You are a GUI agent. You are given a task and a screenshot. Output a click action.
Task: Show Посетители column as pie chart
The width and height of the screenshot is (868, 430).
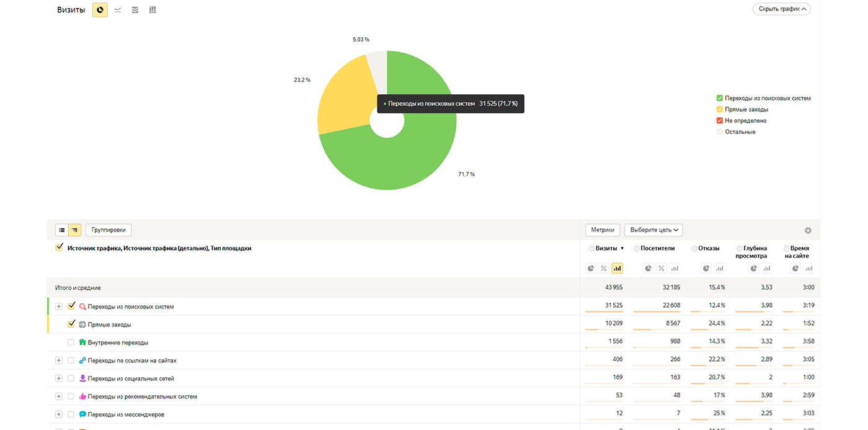click(x=649, y=268)
